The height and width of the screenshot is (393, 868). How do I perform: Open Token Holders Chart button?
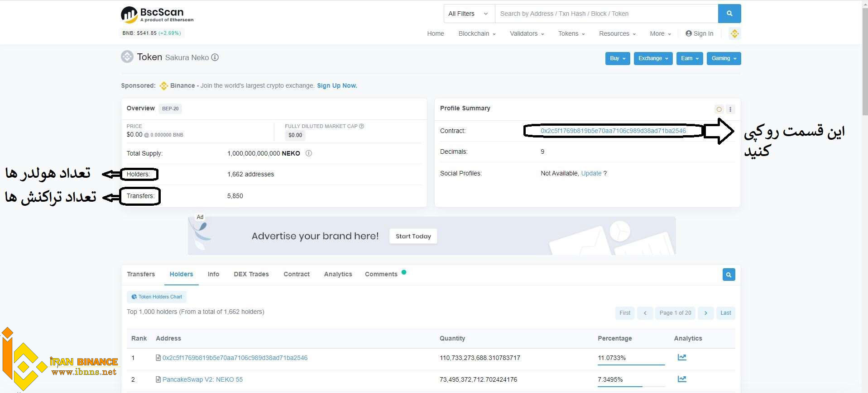click(x=157, y=297)
